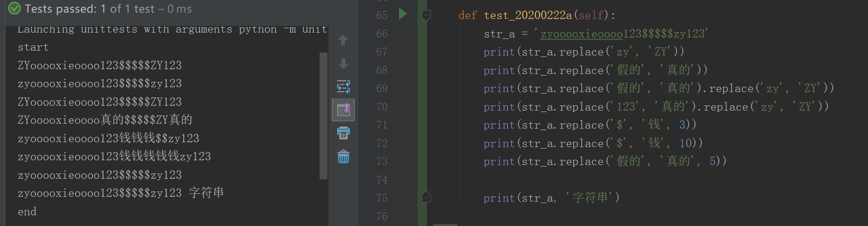
Task: Click the number 10 argument on line 72
Action: click(686, 143)
